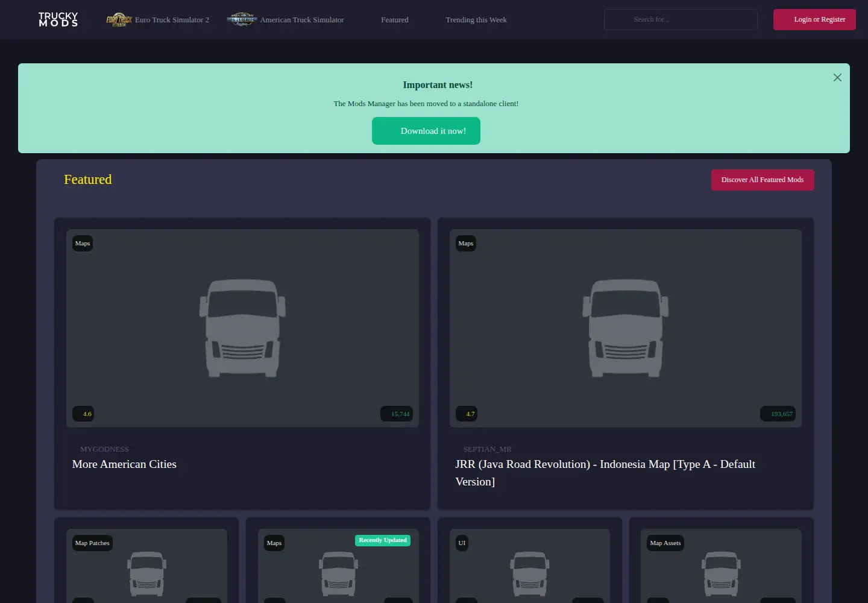Click Login or Register button
868x603 pixels.
pos(814,20)
